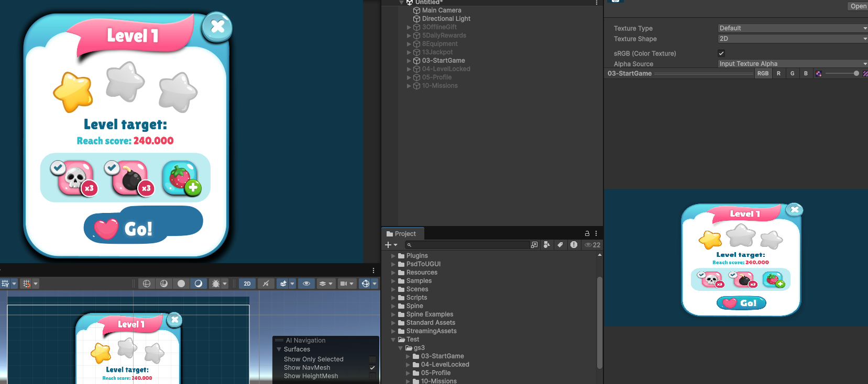868x384 pixels.
Task: Uncheck the sRGB (Color Texture) checkbox
Action: tap(721, 53)
